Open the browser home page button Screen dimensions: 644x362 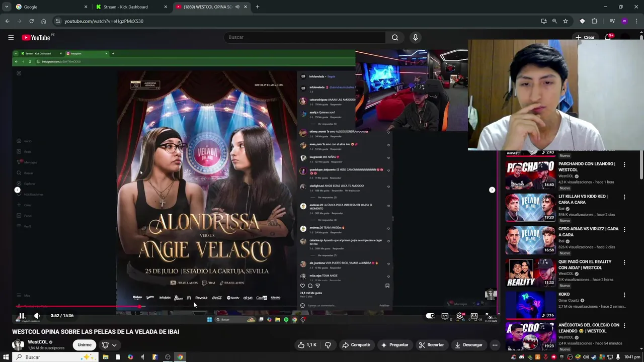[x=43, y=21]
